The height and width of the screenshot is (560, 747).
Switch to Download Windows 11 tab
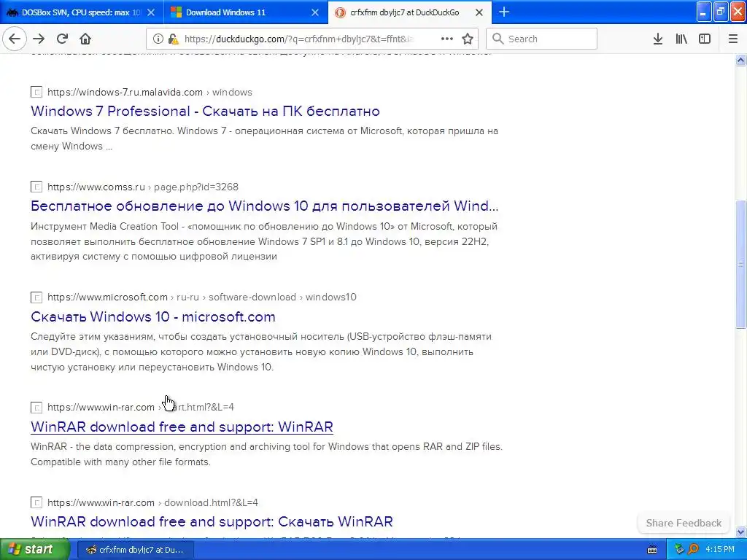tap(246, 12)
